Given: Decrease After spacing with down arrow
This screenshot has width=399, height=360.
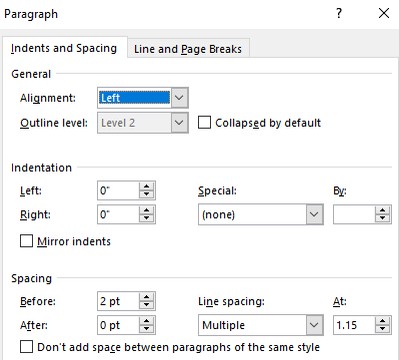Looking at the screenshot, I should point(147,329).
